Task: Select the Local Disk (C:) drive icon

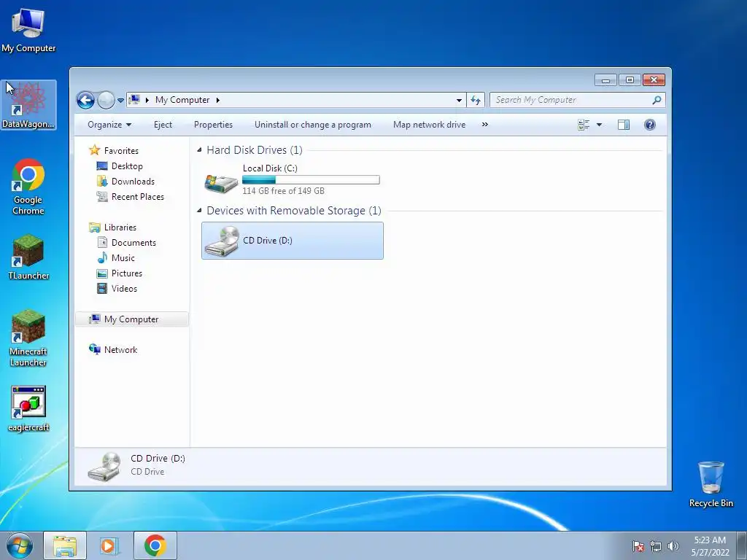Action: pyautogui.click(x=221, y=183)
